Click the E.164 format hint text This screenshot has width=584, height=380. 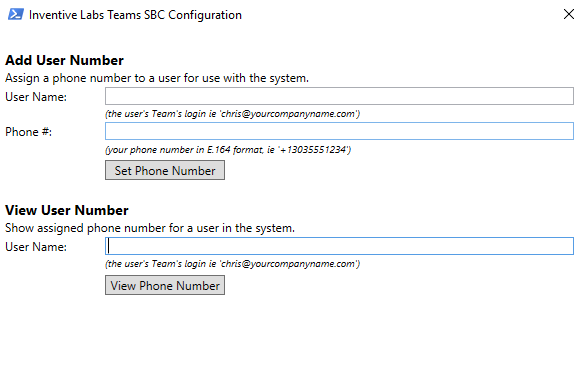tap(228, 150)
